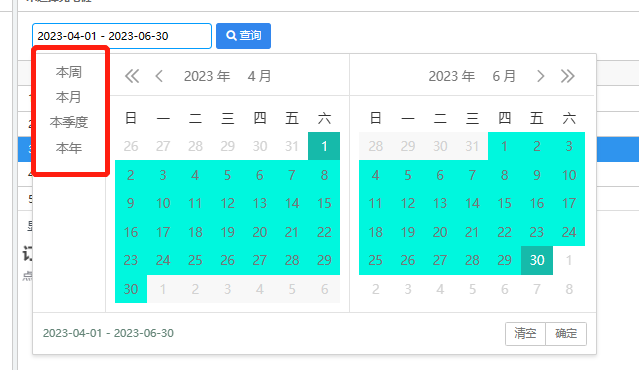Click the 查询 search button
This screenshot has height=370, width=639.
point(243,36)
